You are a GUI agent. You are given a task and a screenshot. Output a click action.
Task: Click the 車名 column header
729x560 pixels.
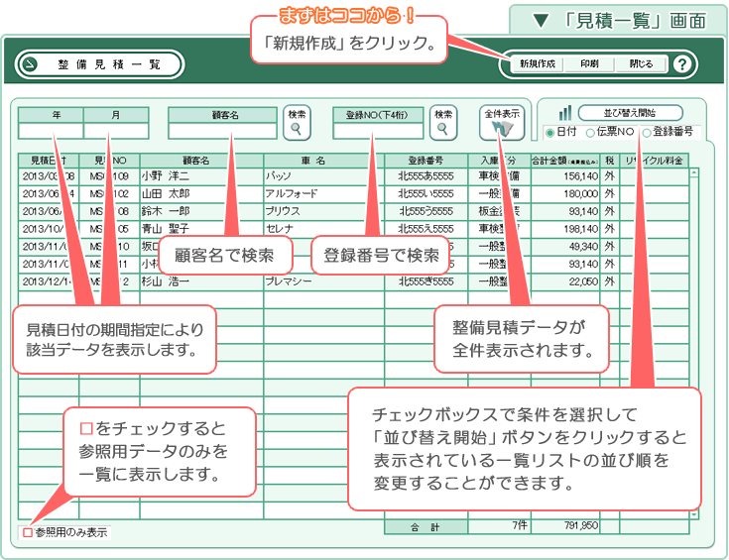[324, 161]
